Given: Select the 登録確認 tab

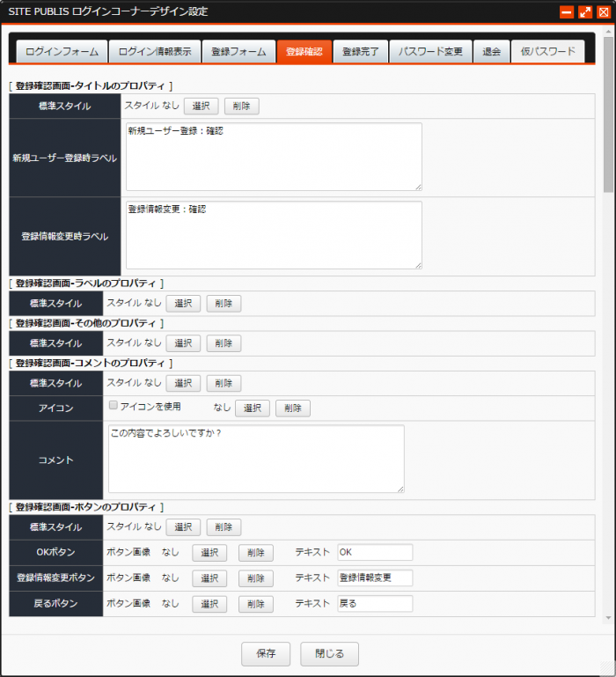Looking at the screenshot, I should coord(304,52).
